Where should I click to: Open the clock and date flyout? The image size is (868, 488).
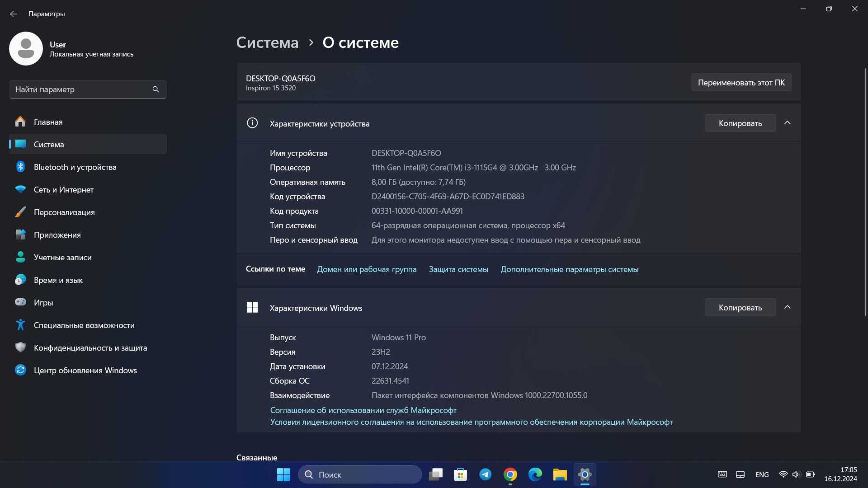[x=840, y=474]
